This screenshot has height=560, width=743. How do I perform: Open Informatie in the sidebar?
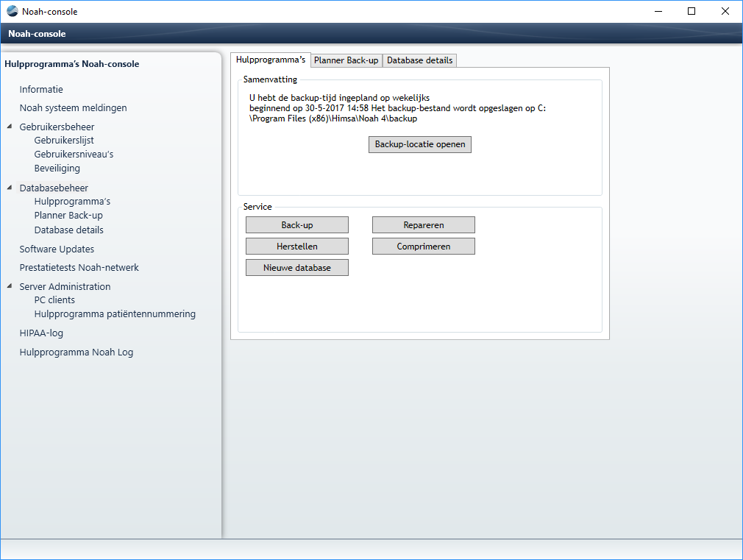[x=41, y=90]
